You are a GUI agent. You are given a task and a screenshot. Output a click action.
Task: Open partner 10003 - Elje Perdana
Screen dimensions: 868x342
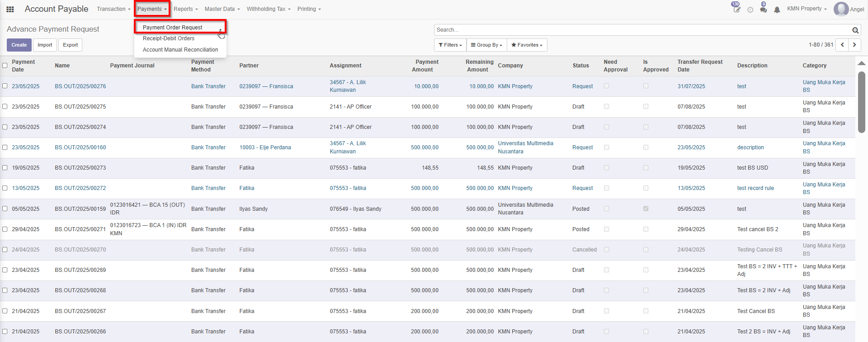pyautogui.click(x=265, y=147)
